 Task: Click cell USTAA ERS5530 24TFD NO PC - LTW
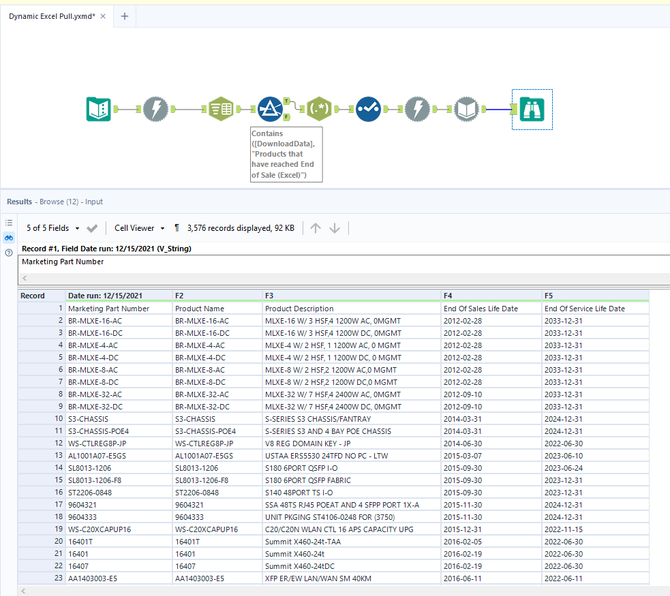tap(351, 456)
